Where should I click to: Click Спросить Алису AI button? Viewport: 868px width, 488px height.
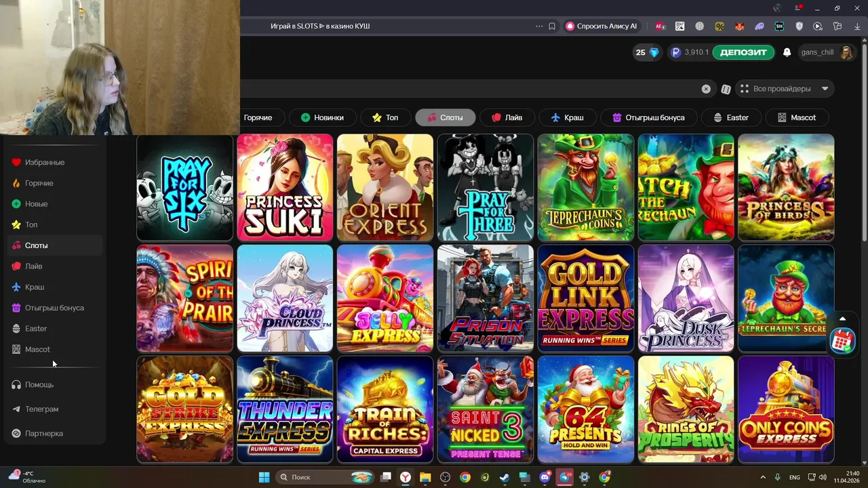601,26
